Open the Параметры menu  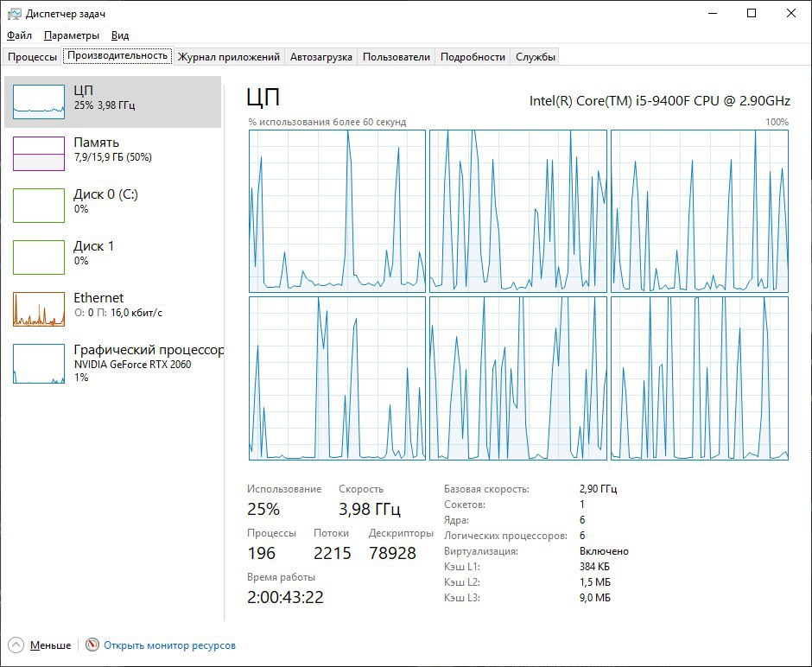(x=72, y=35)
